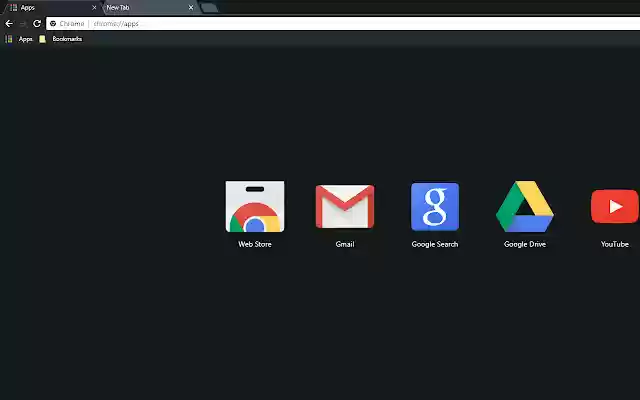Reload the current page
The image size is (640, 400).
tap(37, 24)
